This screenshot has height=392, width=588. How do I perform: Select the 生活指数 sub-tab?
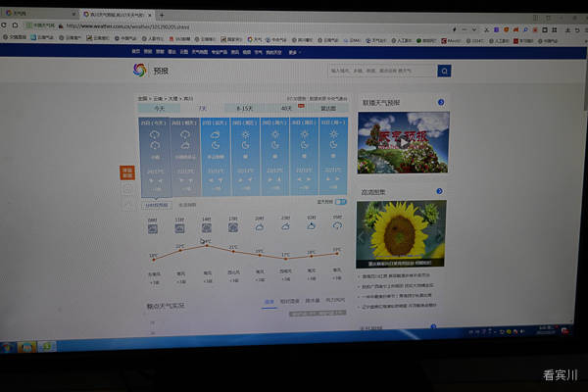point(187,205)
